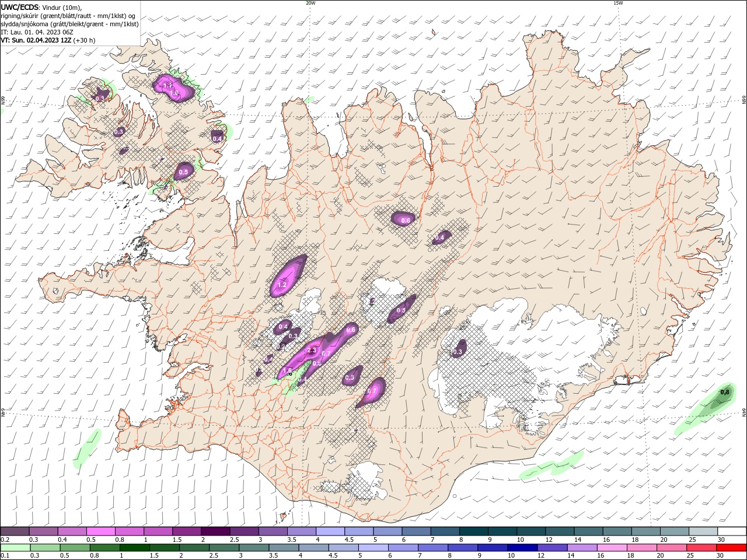Viewport: 747px width, 560px height.
Task: Click the 'slydda/snjókoma' legend description line
Action: 70,24
